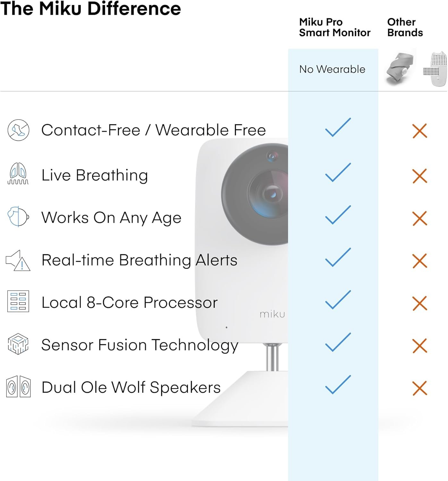448x481 pixels.
Task: Click the Miku Pro Smart Monitor column header
Action: [x=334, y=27]
